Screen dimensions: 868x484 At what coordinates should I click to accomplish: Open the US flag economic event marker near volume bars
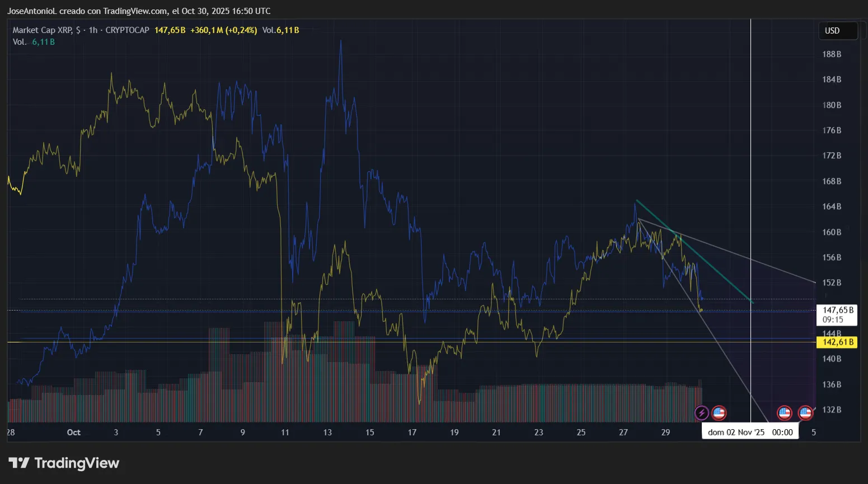click(x=719, y=413)
